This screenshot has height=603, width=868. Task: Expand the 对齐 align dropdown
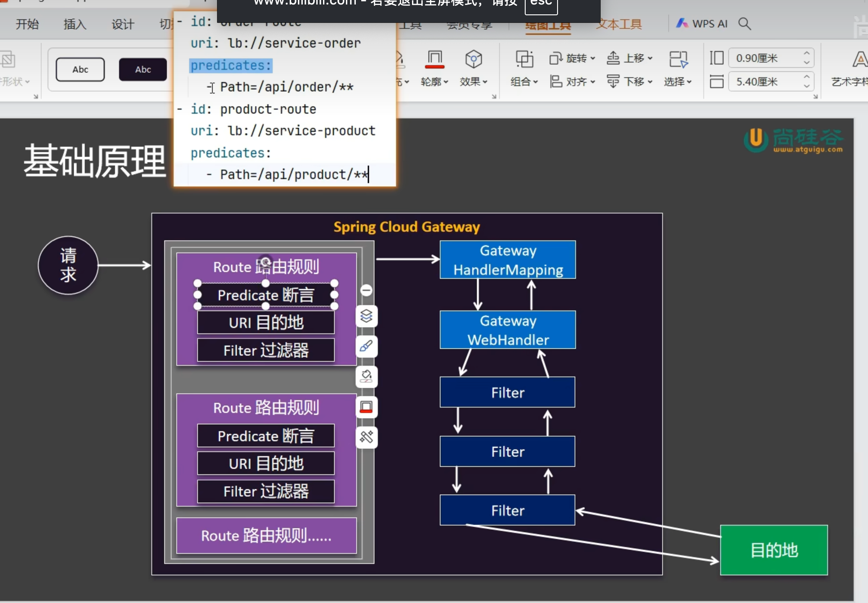click(593, 82)
